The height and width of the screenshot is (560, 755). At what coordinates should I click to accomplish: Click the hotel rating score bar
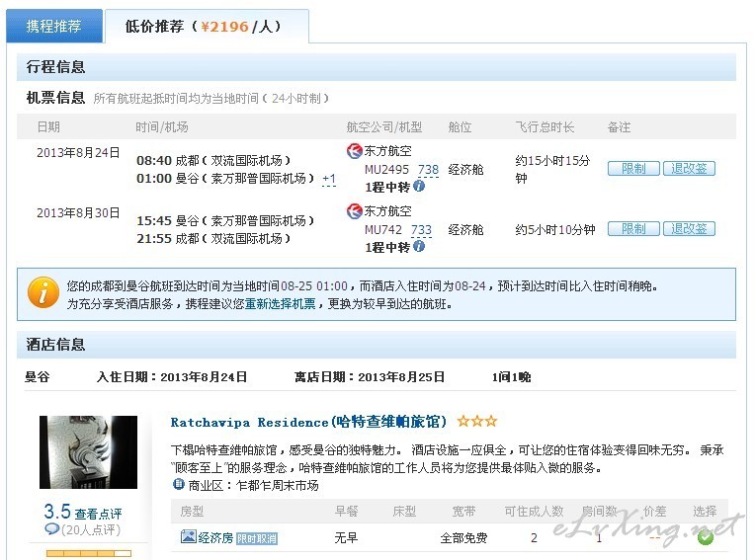89,554
